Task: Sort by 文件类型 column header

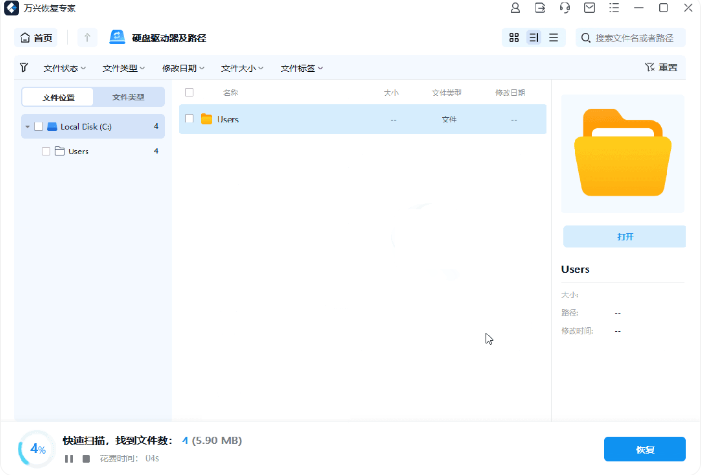Action: click(x=446, y=92)
